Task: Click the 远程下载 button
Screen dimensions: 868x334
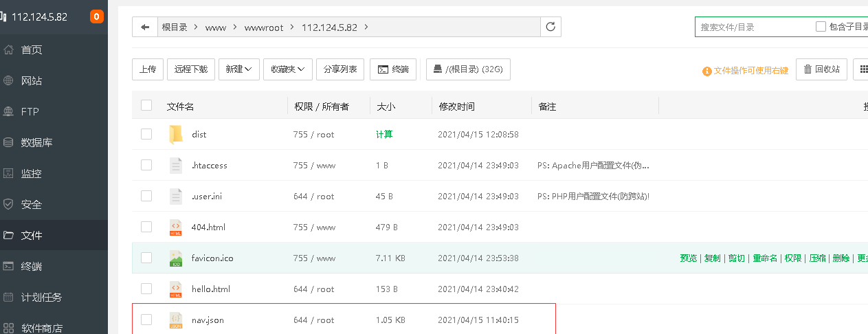Action: (x=191, y=69)
